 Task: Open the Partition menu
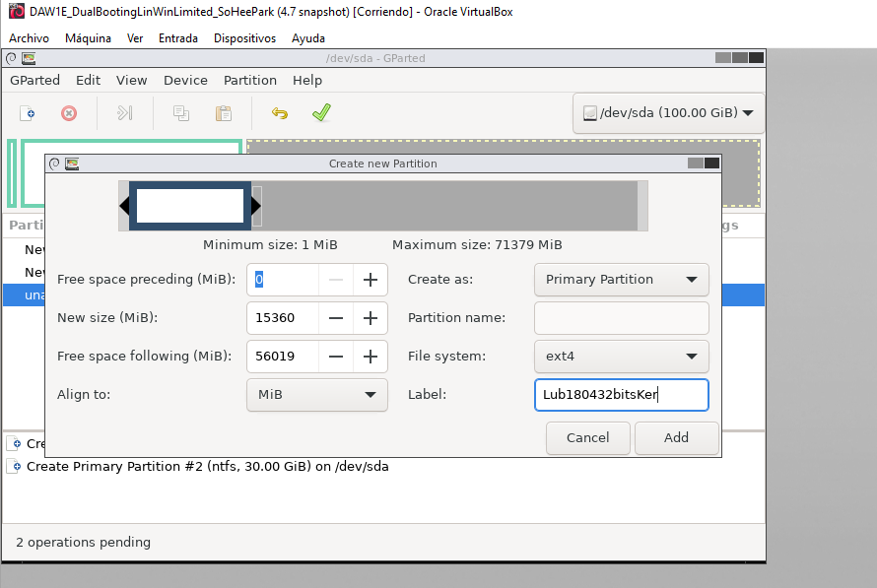pos(250,81)
